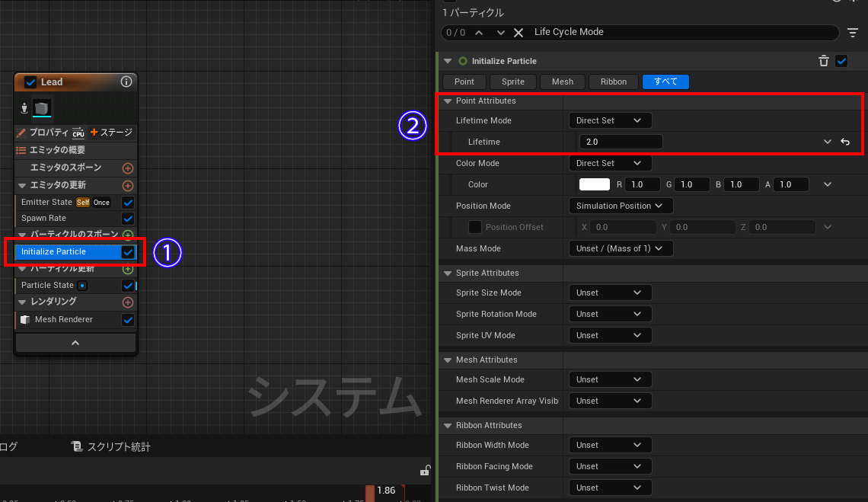Toggle Initialize Particle enabled checkbox in details
The height and width of the screenshot is (502, 868).
tap(841, 61)
